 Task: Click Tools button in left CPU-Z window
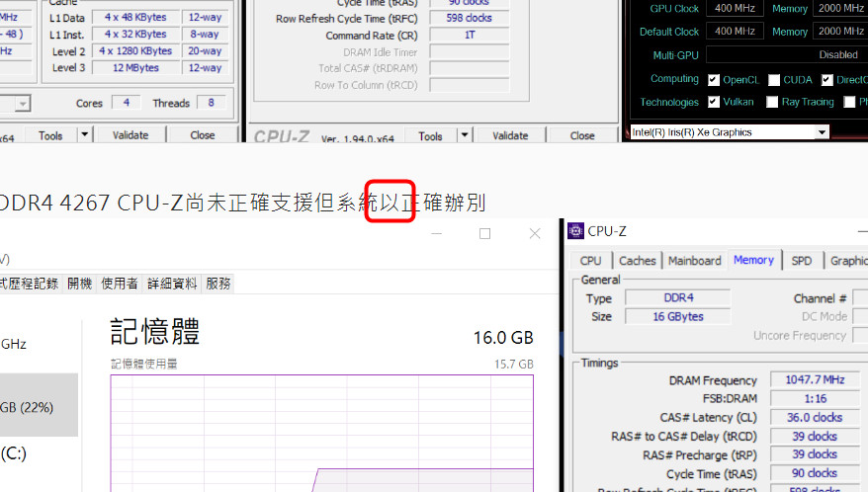click(x=50, y=135)
